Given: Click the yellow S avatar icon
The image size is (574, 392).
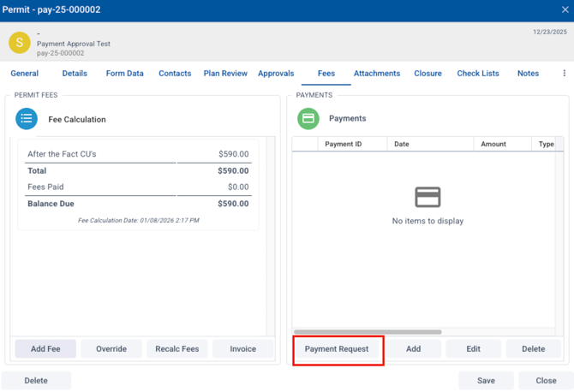Looking at the screenshot, I should (20, 42).
